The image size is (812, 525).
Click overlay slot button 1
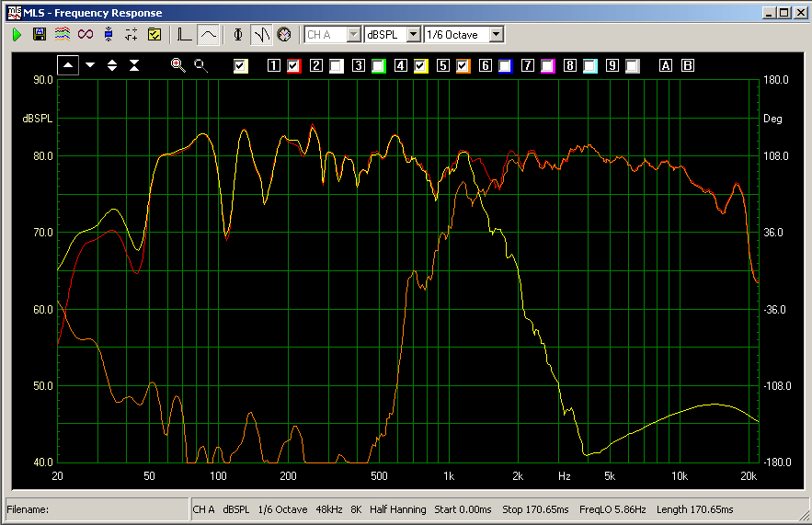(x=274, y=65)
